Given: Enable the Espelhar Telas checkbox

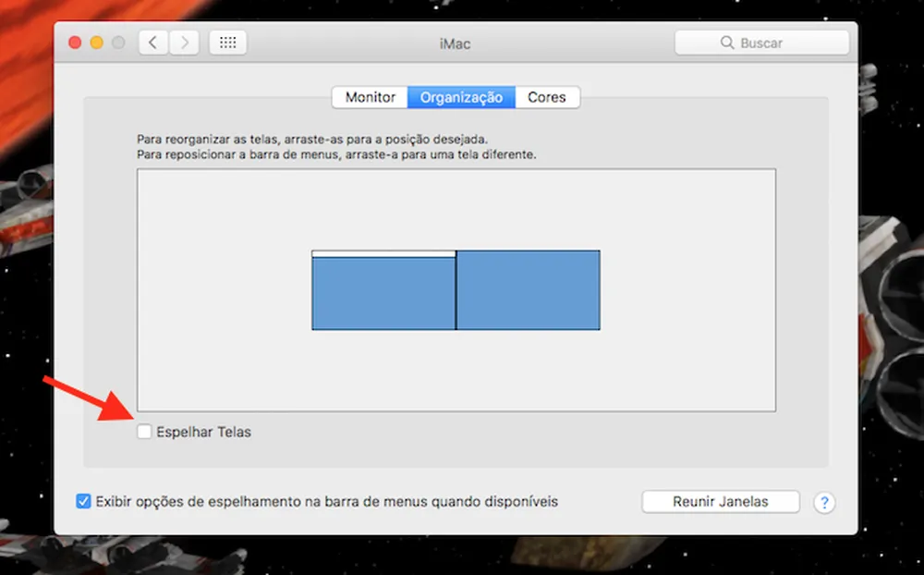Looking at the screenshot, I should [x=144, y=432].
